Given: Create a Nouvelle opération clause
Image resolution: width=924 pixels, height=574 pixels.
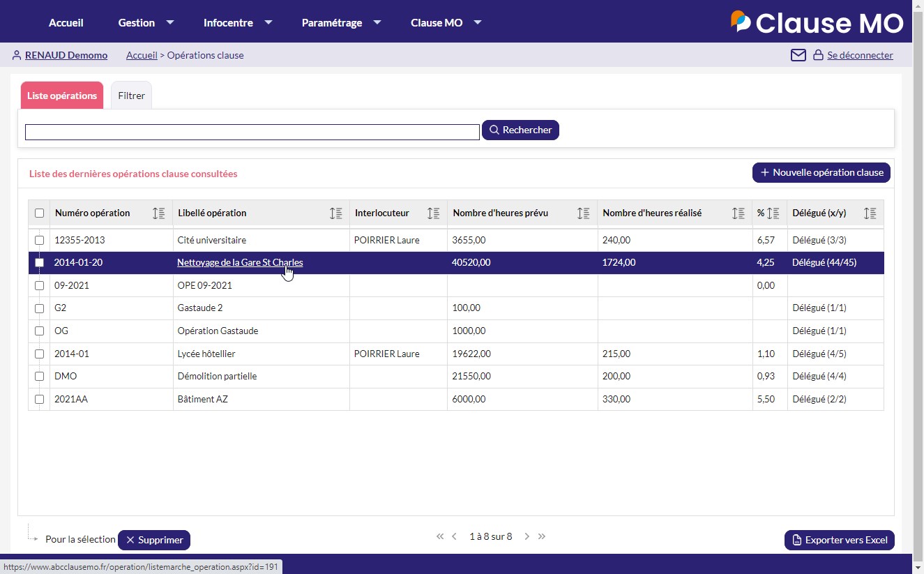Looking at the screenshot, I should coord(821,172).
